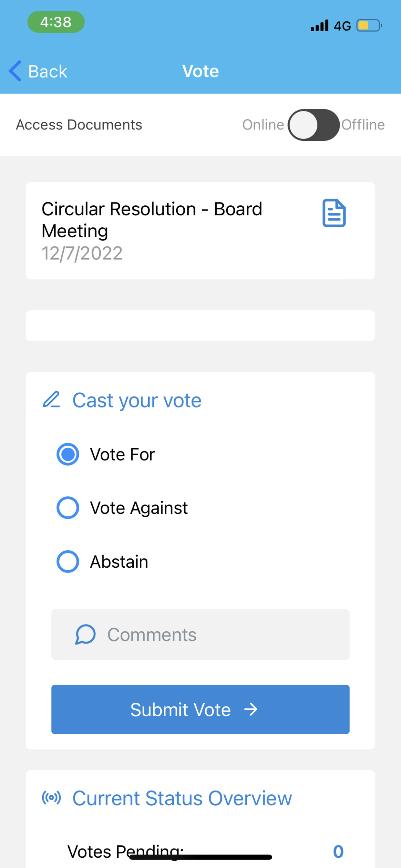Select the Abstain radio button
The width and height of the screenshot is (401, 868).
pyautogui.click(x=68, y=561)
